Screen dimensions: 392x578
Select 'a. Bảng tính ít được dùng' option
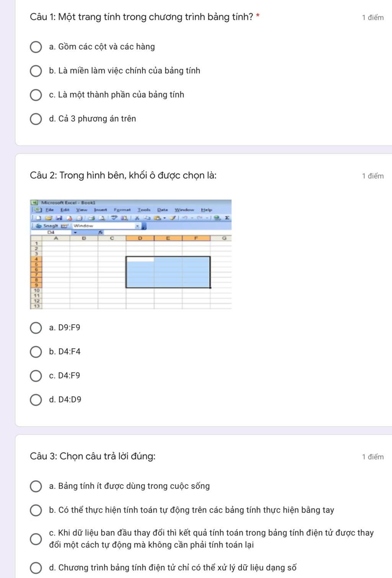pos(36,487)
